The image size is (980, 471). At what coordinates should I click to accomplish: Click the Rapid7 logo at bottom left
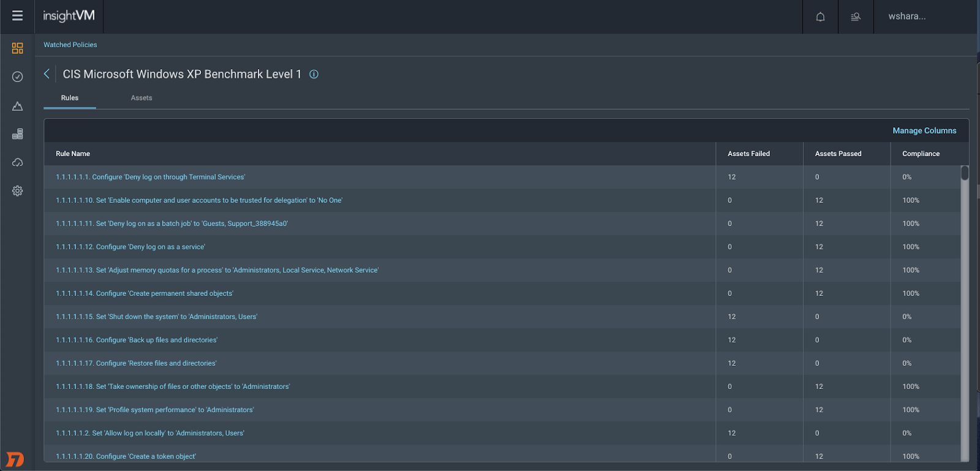(x=15, y=459)
